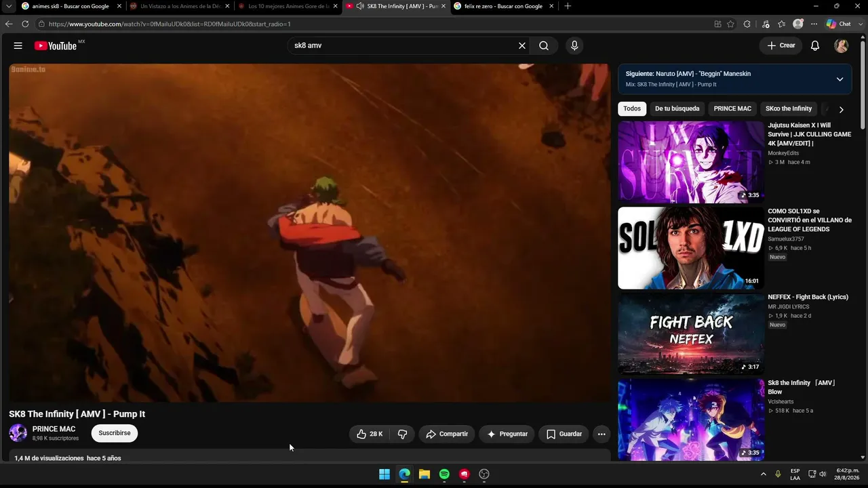Open the Windows Start menu

click(384, 474)
